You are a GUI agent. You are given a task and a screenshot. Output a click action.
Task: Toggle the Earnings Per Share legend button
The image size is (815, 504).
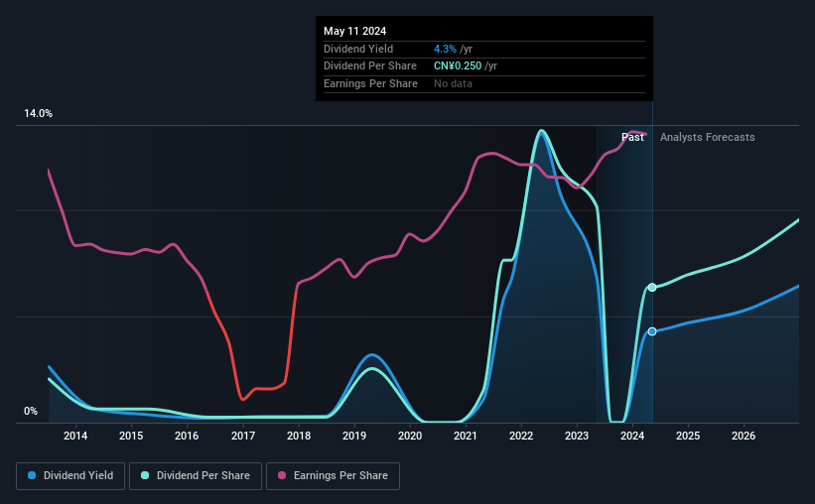click(333, 476)
